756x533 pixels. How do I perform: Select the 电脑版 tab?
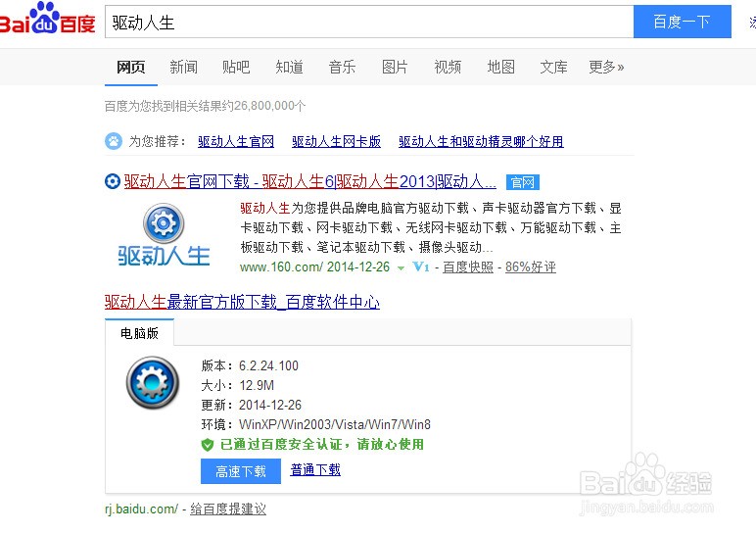click(x=139, y=333)
